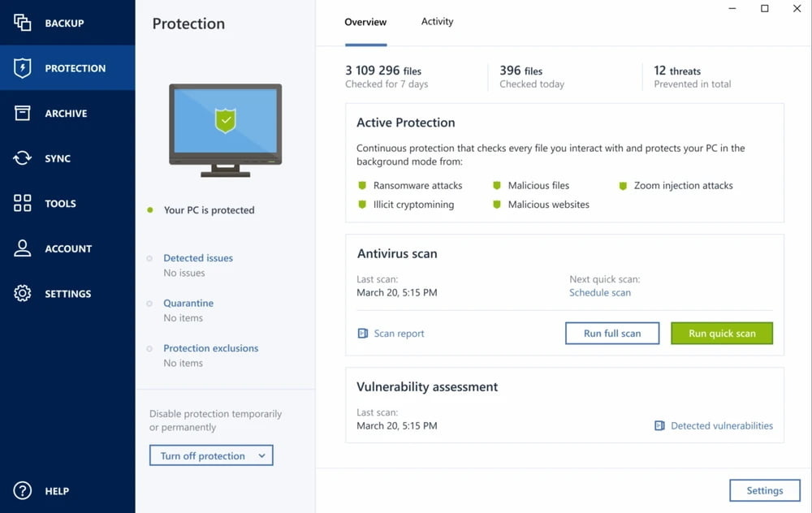Screen dimensions: 812x513
Task: Open the Schedule scan link
Action: click(600, 292)
